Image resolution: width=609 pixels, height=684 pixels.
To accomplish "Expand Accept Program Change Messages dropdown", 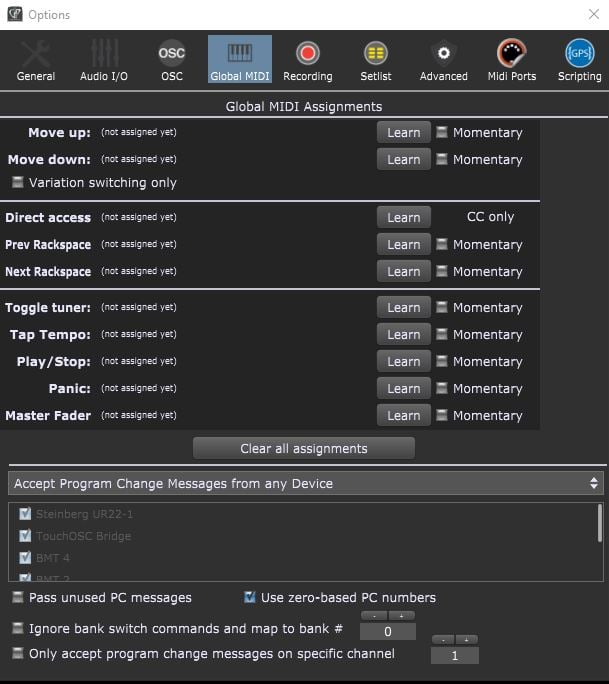I will [305, 484].
